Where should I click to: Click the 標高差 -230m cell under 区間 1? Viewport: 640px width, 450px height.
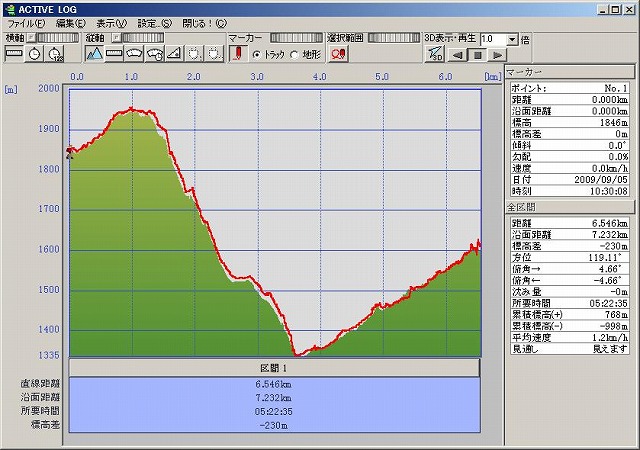274,425
